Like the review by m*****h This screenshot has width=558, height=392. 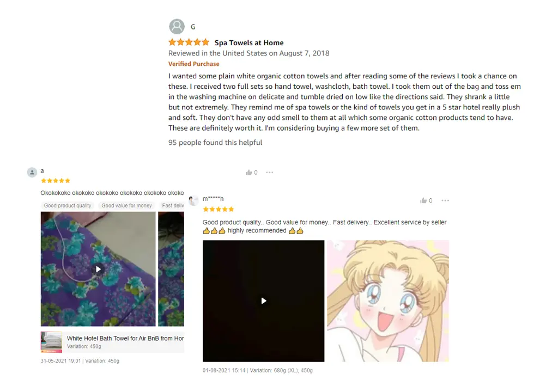coord(423,200)
